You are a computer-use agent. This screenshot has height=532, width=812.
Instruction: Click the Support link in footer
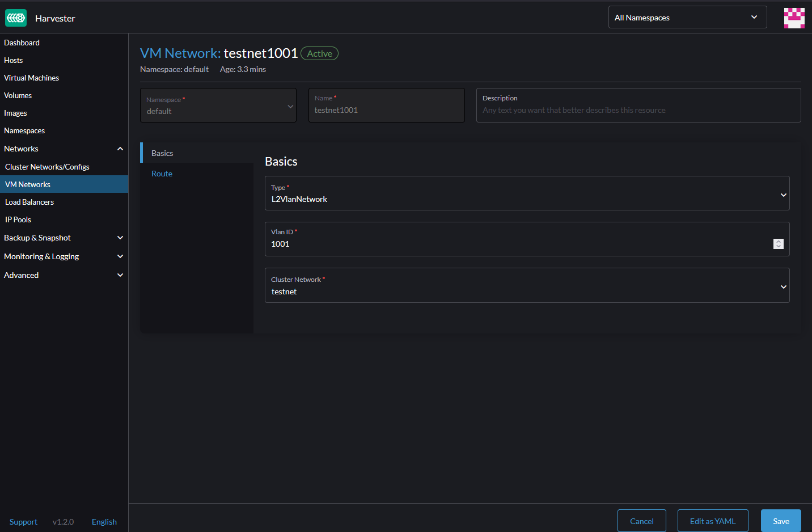coord(23,522)
